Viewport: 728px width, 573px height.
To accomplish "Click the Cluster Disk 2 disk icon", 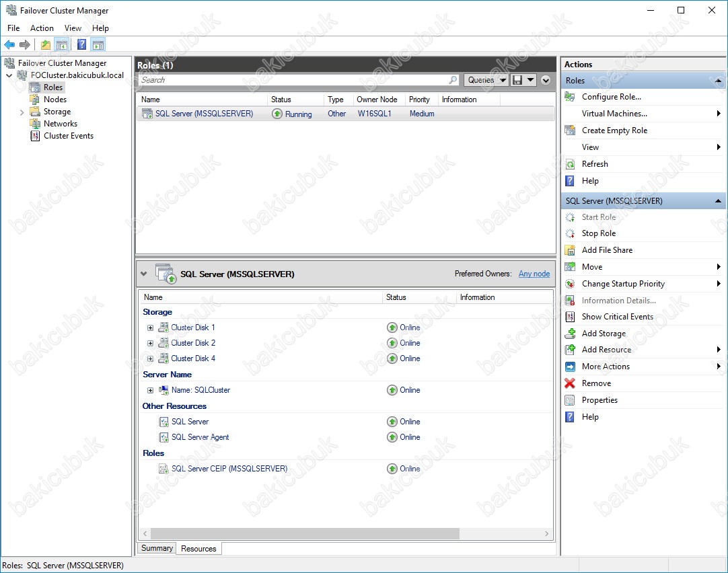I will (163, 343).
